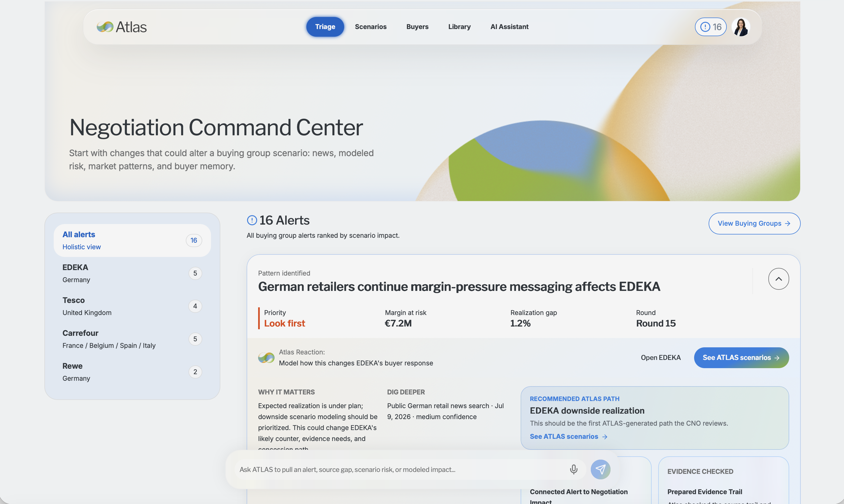Click the WHY IT MATTERS label
This screenshot has height=504, width=844.
(286, 392)
